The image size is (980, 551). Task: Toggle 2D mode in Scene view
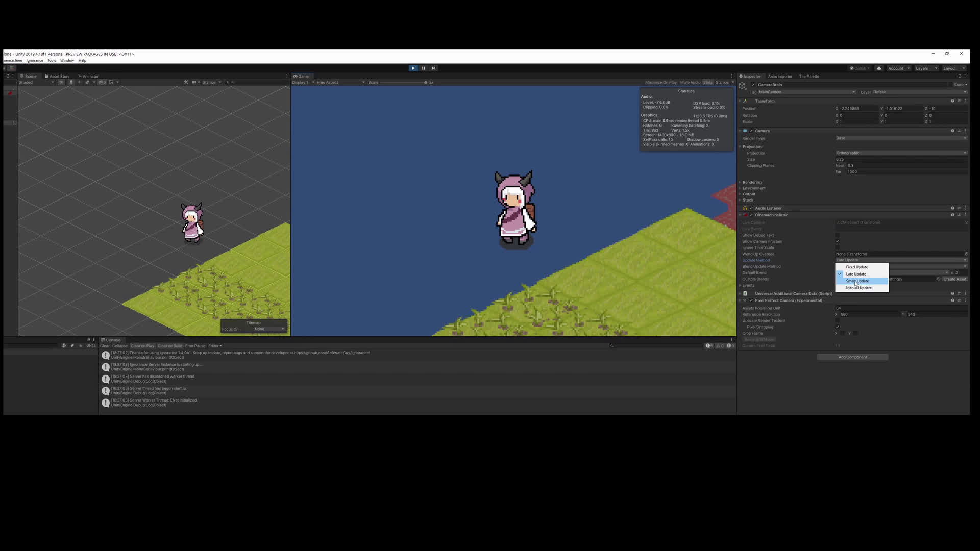[x=61, y=82]
